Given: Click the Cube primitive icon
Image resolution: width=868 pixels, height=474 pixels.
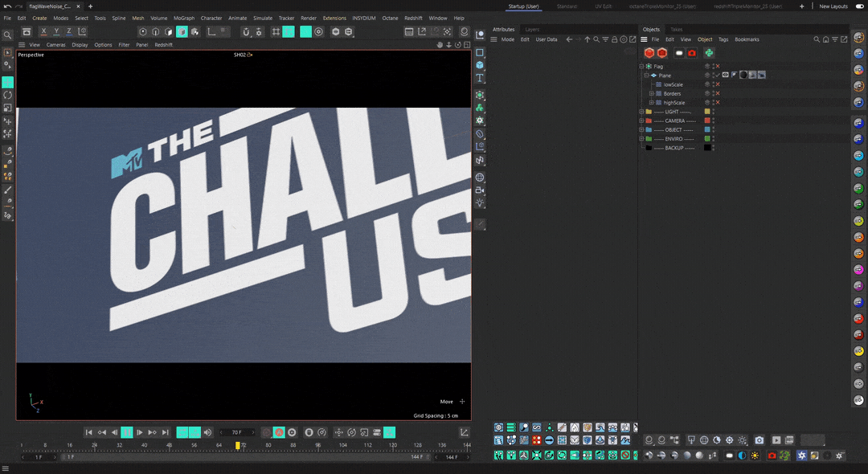Looking at the screenshot, I should point(479,65).
